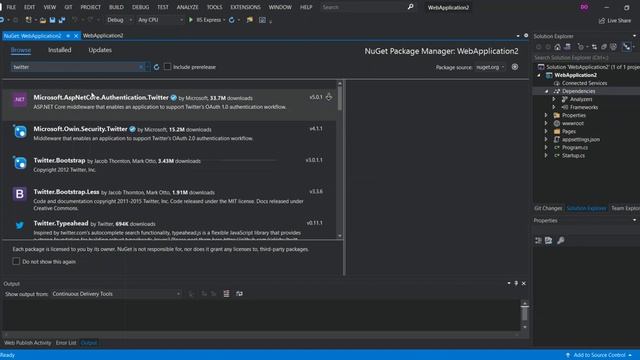The width and height of the screenshot is (640, 360).
Task: Click the Twitter.Typeahead bird icon
Action: [20, 225]
